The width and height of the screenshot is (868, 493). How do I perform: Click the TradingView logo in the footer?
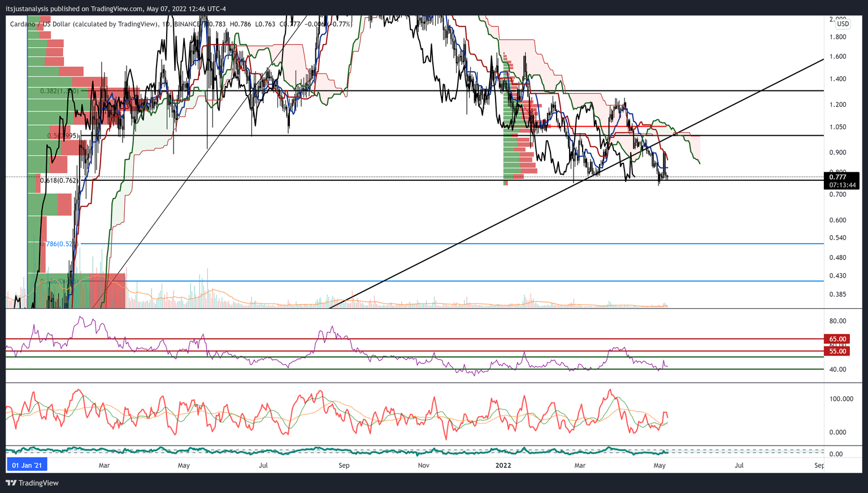[32, 483]
